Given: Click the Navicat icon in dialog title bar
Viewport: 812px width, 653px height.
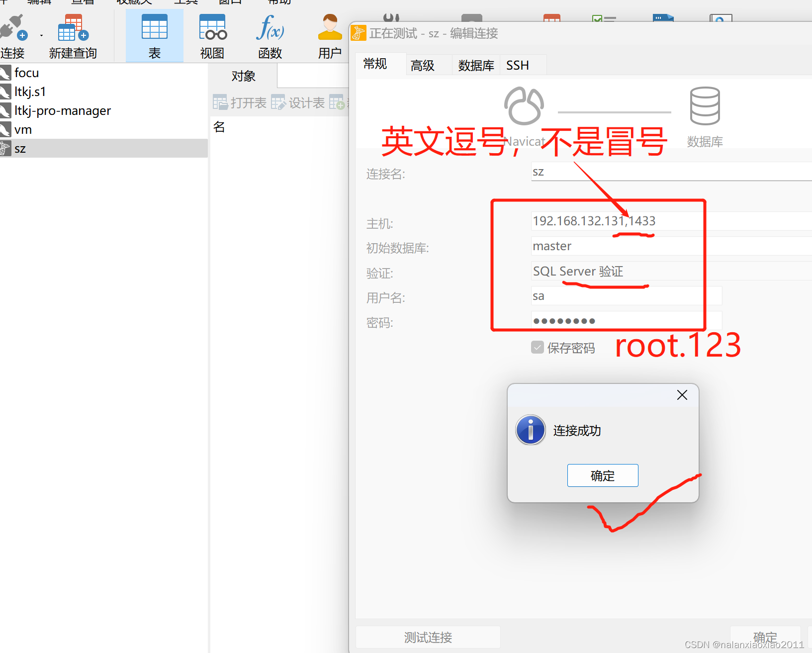Looking at the screenshot, I should [359, 33].
